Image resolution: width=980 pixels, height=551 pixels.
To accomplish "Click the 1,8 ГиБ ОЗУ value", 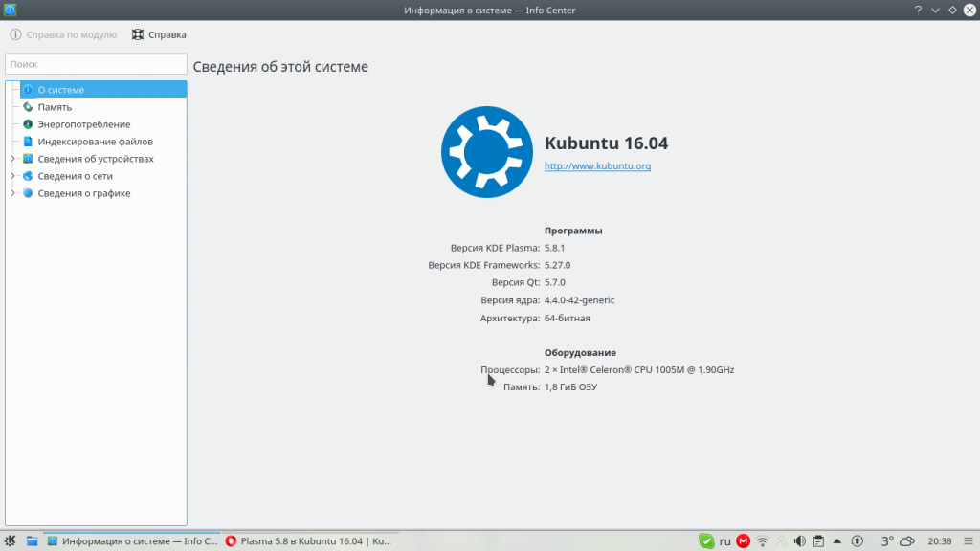I will click(x=570, y=386).
